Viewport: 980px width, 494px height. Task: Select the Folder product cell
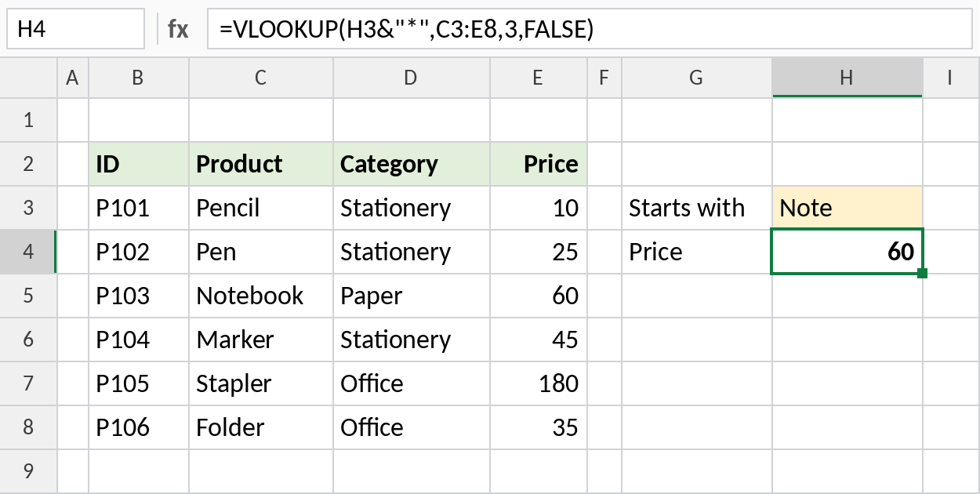(x=261, y=427)
